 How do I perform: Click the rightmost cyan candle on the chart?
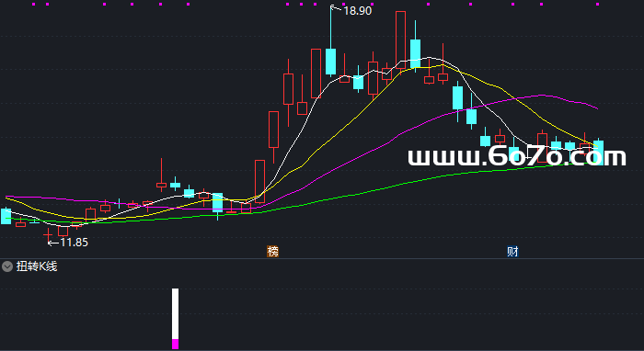coord(598,153)
